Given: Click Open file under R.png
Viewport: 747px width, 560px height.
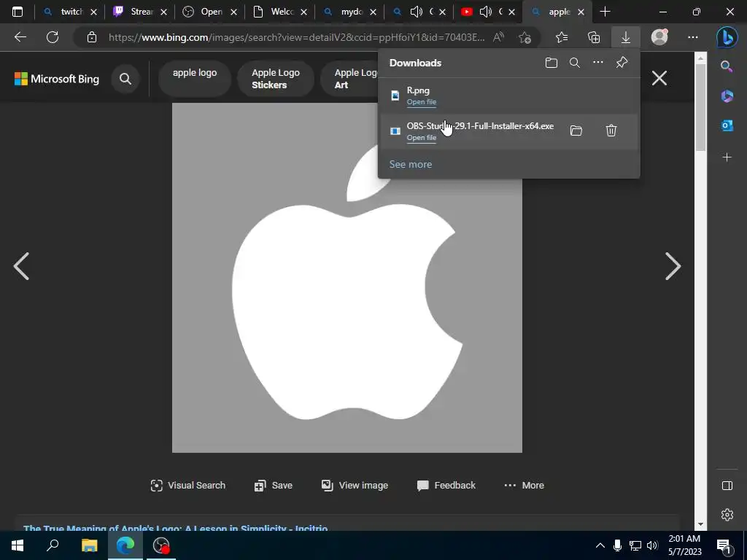Looking at the screenshot, I should point(421,102).
